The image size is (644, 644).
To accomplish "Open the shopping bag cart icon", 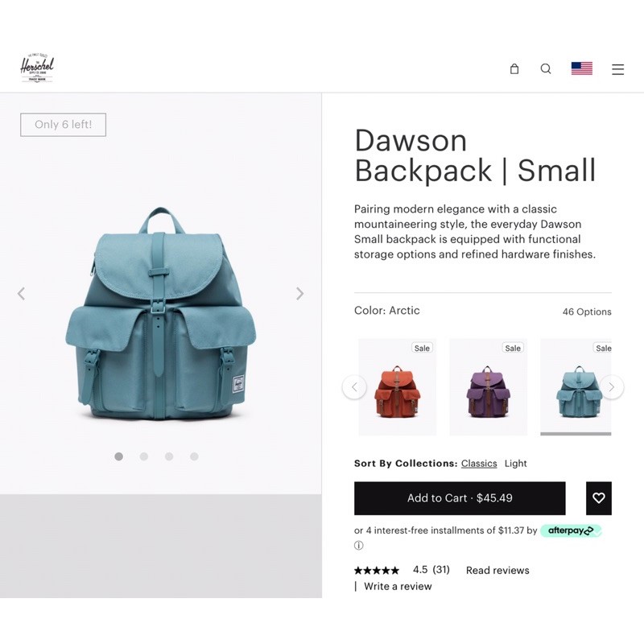I will coord(514,68).
